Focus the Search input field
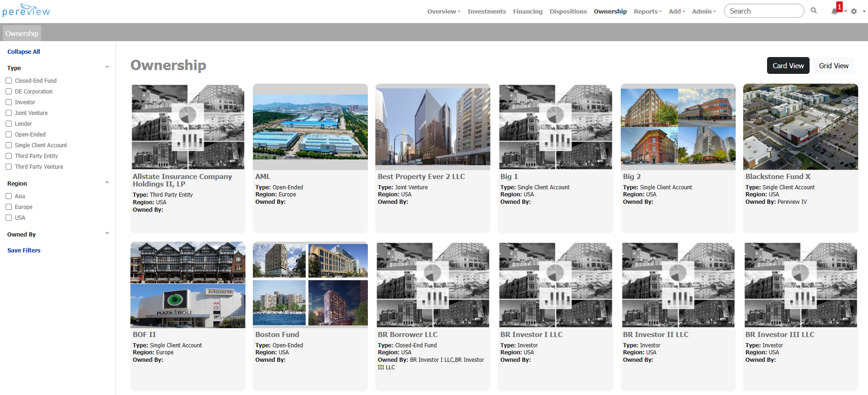Image resolution: width=868 pixels, height=395 pixels. click(x=764, y=11)
